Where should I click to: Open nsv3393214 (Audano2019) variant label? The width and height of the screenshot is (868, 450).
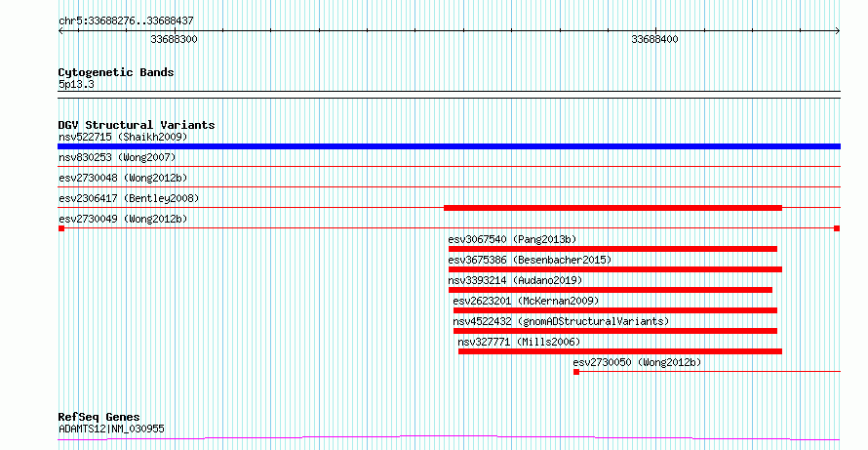click(515, 280)
